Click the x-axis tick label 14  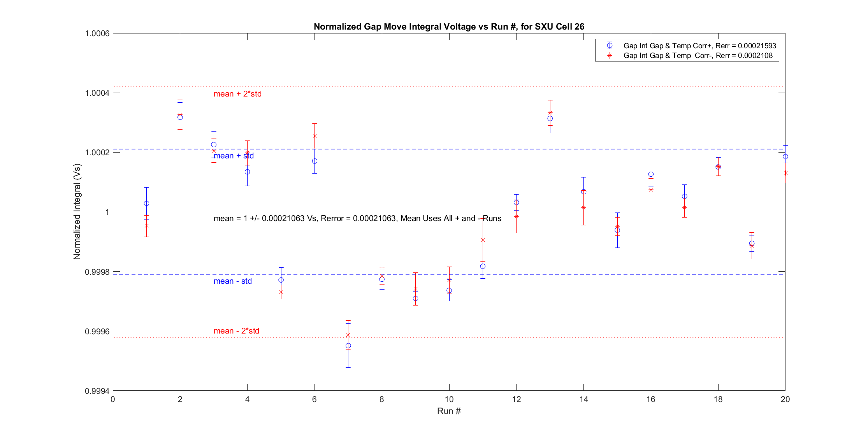point(583,399)
